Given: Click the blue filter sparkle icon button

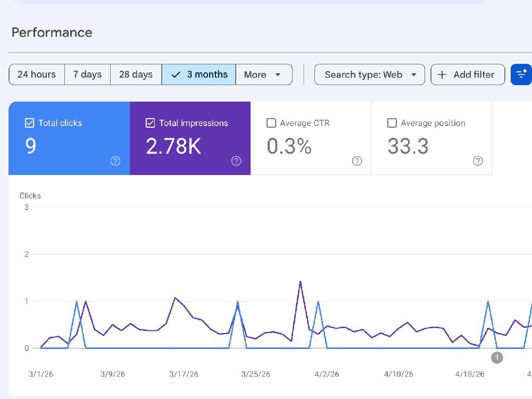Looking at the screenshot, I should click(x=521, y=74).
